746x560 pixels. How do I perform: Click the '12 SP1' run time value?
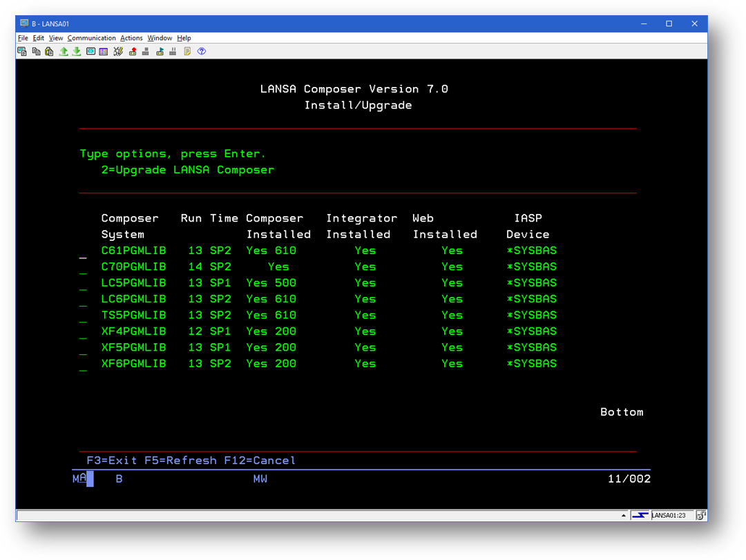(210, 331)
